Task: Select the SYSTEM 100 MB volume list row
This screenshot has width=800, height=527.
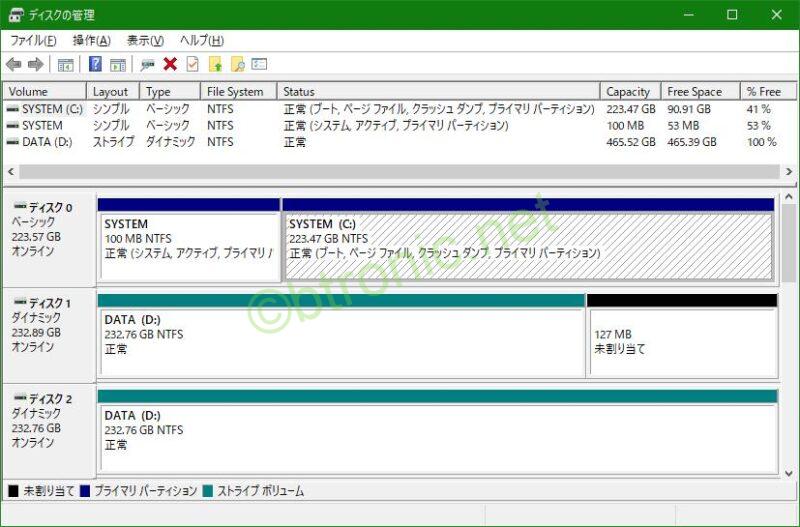Action: coord(399,126)
